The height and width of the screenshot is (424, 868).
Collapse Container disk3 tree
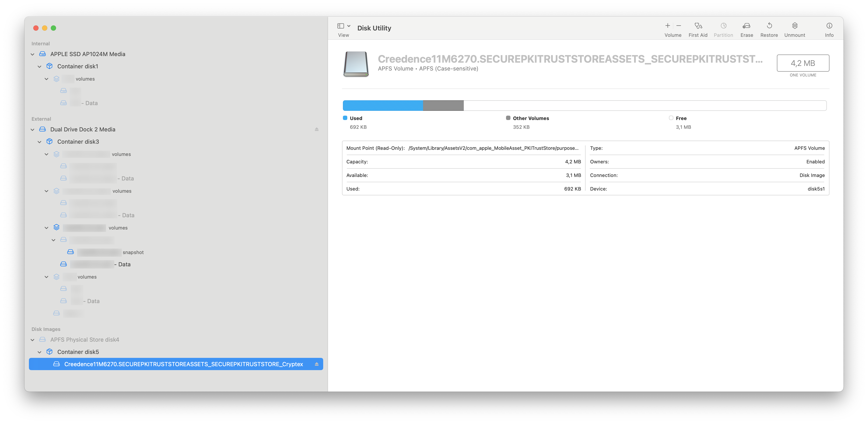point(39,142)
